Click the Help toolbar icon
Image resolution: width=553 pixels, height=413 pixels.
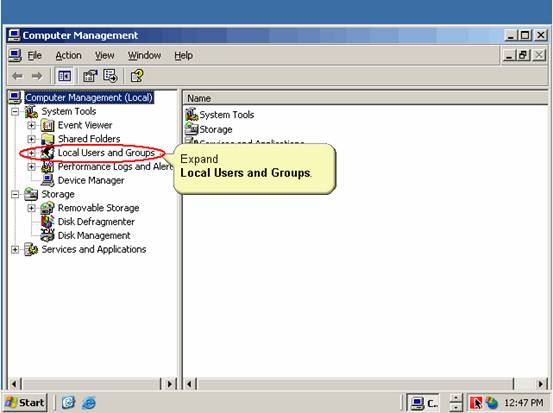pyautogui.click(x=137, y=76)
